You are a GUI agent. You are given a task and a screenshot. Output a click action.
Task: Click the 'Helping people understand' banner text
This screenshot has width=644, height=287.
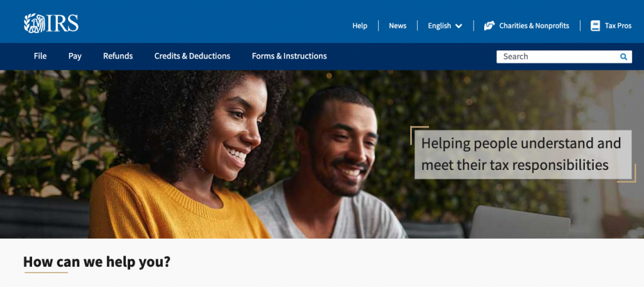click(521, 154)
